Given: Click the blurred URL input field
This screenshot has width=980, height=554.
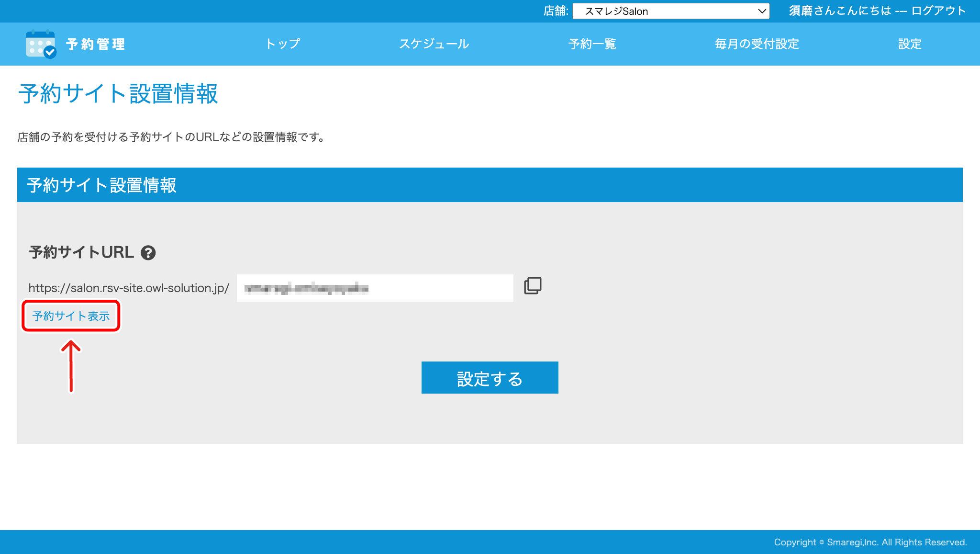Looking at the screenshot, I should point(375,287).
